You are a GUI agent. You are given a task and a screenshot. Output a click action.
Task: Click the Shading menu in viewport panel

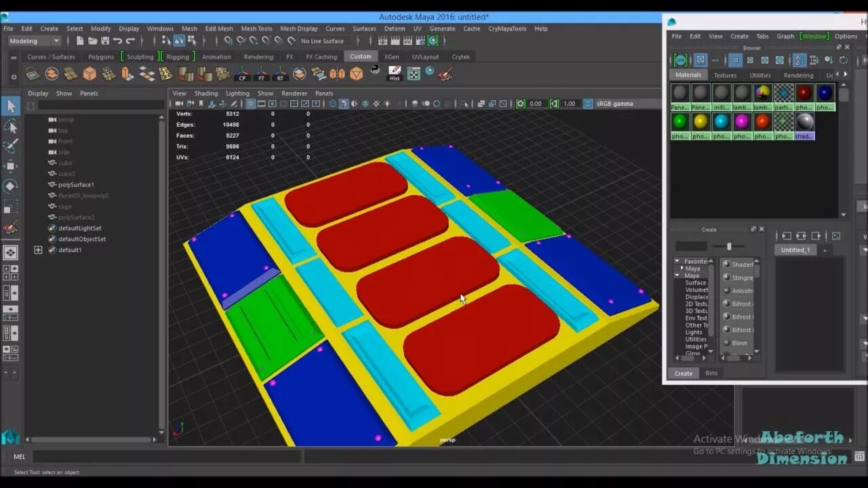pyautogui.click(x=206, y=94)
